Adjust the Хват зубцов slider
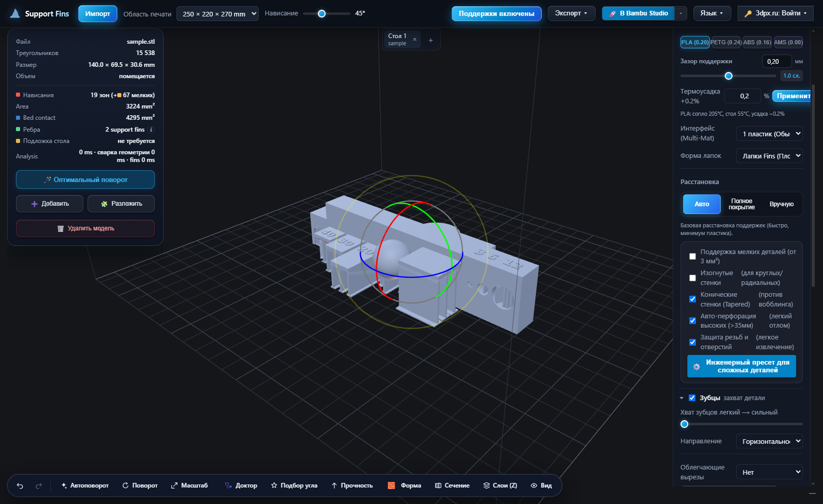Screen dimensions: 823x504 (741, 424)
